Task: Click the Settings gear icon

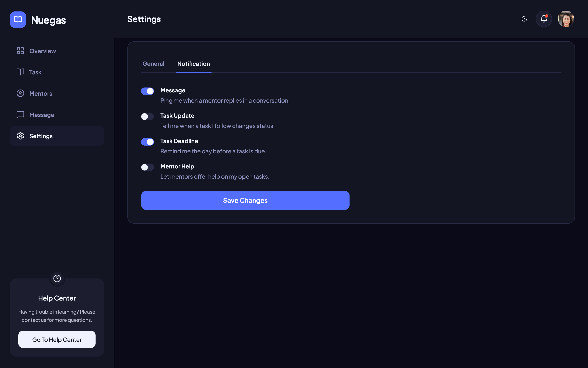Action: pos(20,136)
